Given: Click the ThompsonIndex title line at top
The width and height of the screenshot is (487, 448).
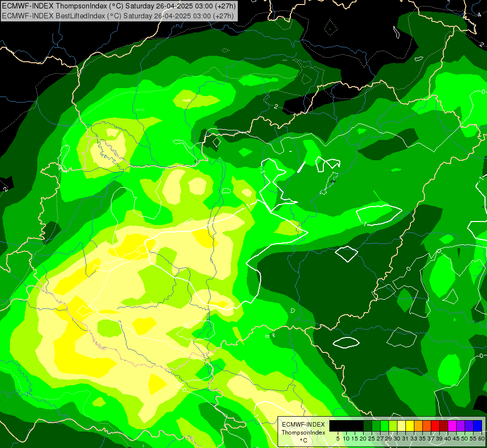Looking at the screenshot, I should (x=119, y=6).
